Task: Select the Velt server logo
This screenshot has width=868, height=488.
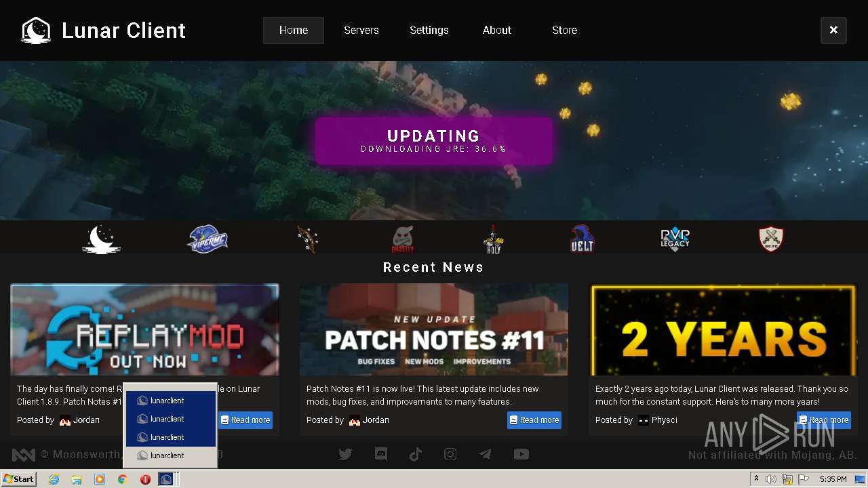Action: click(583, 239)
